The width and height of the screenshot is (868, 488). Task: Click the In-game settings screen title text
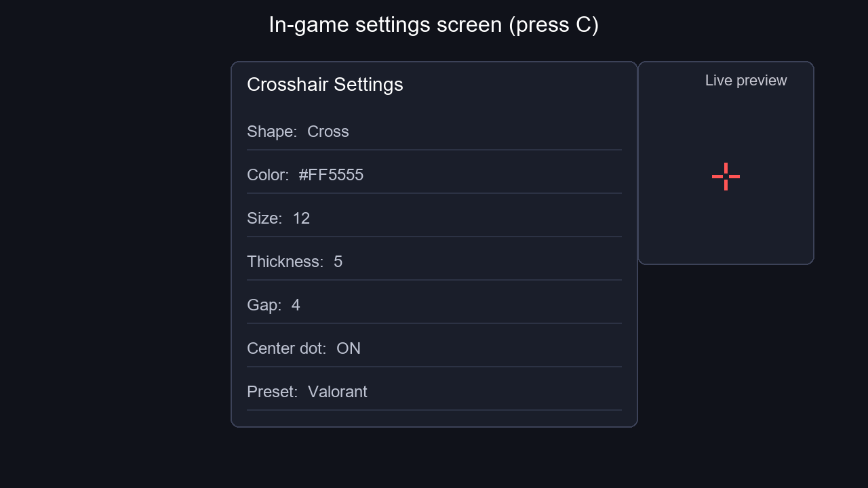(x=385, y=25)
